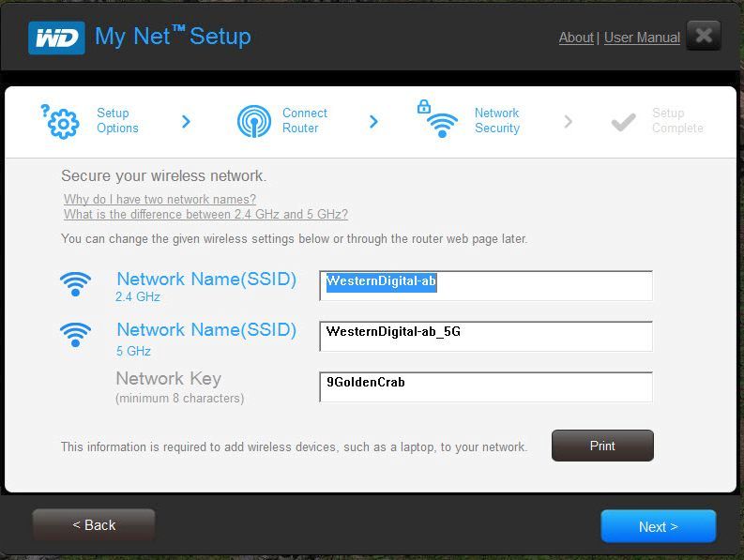Screen dimensions: 744x560
Task: Click the chevron after Setup Options
Action: 186,122
